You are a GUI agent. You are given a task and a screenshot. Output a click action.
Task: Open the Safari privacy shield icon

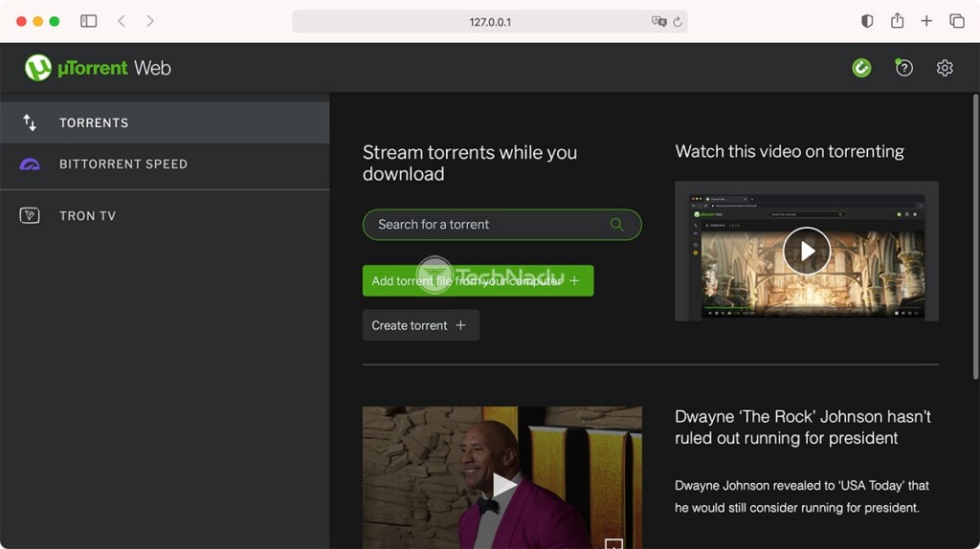pos(867,21)
